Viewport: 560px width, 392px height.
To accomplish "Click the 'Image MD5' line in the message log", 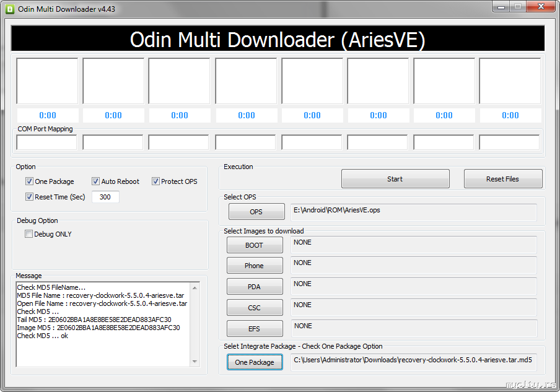I will [98, 328].
